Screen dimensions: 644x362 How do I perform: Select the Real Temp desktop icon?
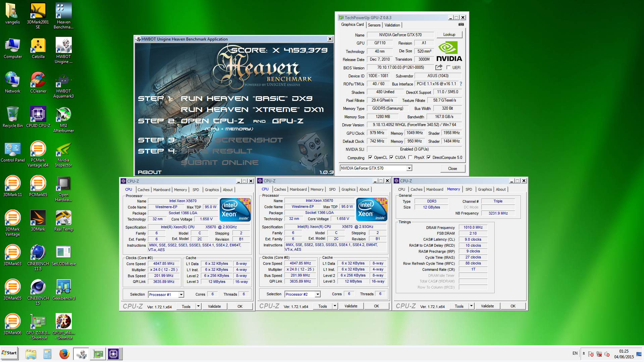63,221
